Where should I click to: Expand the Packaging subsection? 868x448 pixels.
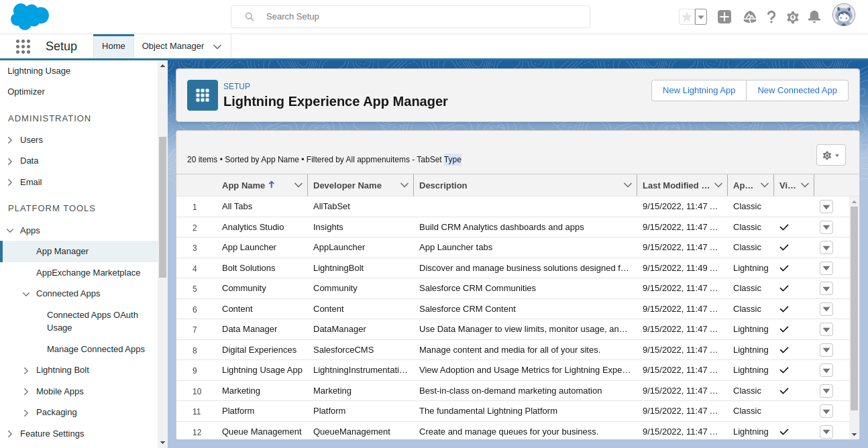26,412
